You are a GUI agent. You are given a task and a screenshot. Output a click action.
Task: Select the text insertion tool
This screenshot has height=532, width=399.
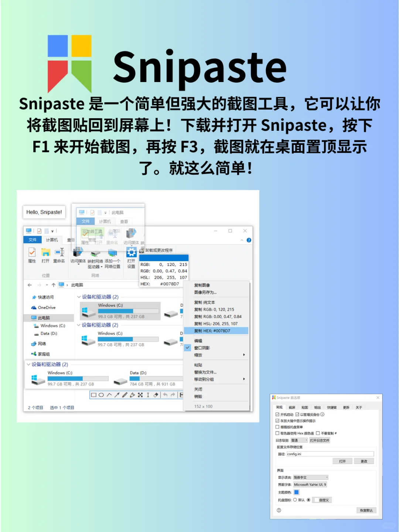pos(148,395)
